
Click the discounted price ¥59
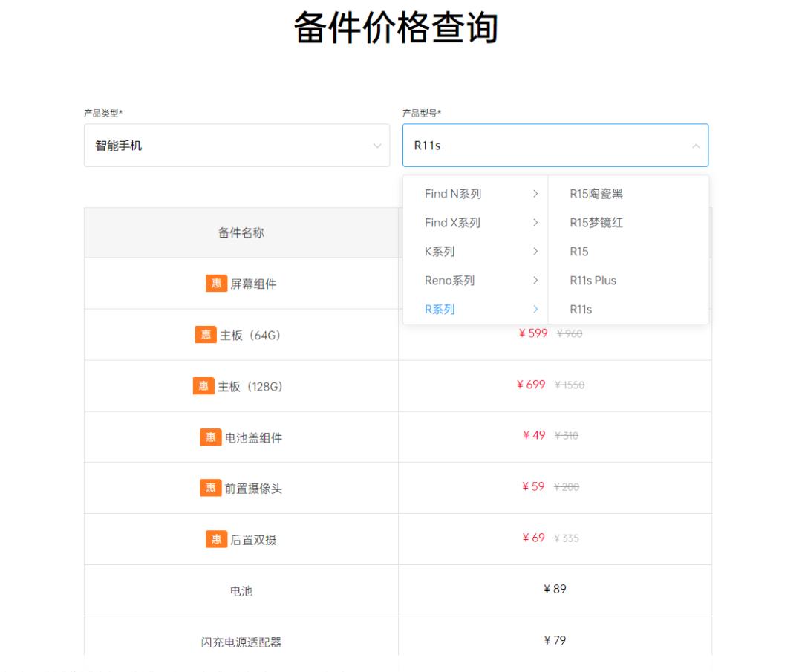[x=533, y=486]
